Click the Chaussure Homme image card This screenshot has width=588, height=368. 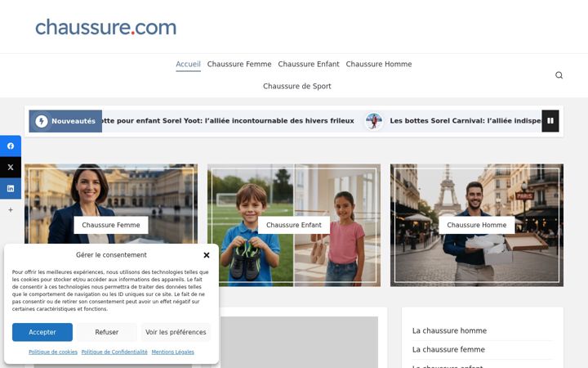click(477, 225)
